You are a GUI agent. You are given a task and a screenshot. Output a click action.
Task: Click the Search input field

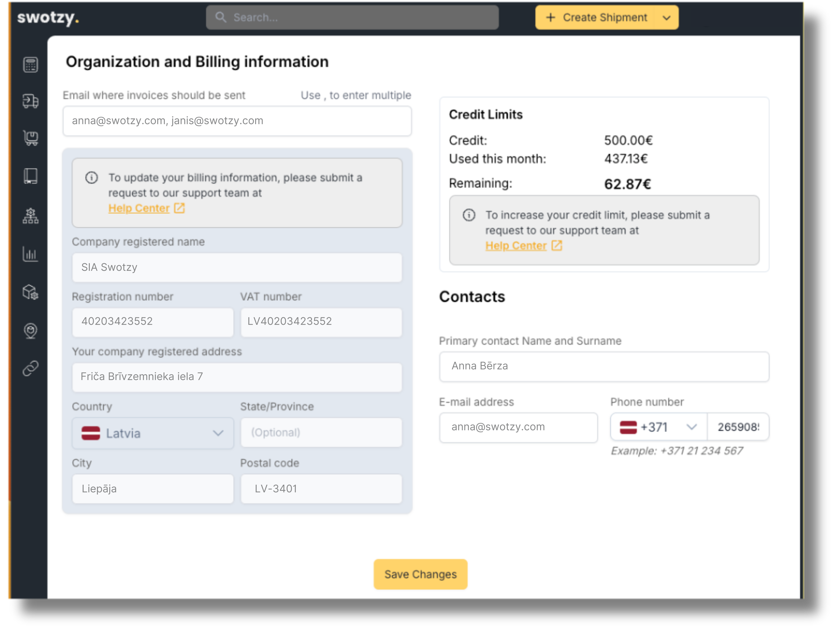[x=352, y=18]
